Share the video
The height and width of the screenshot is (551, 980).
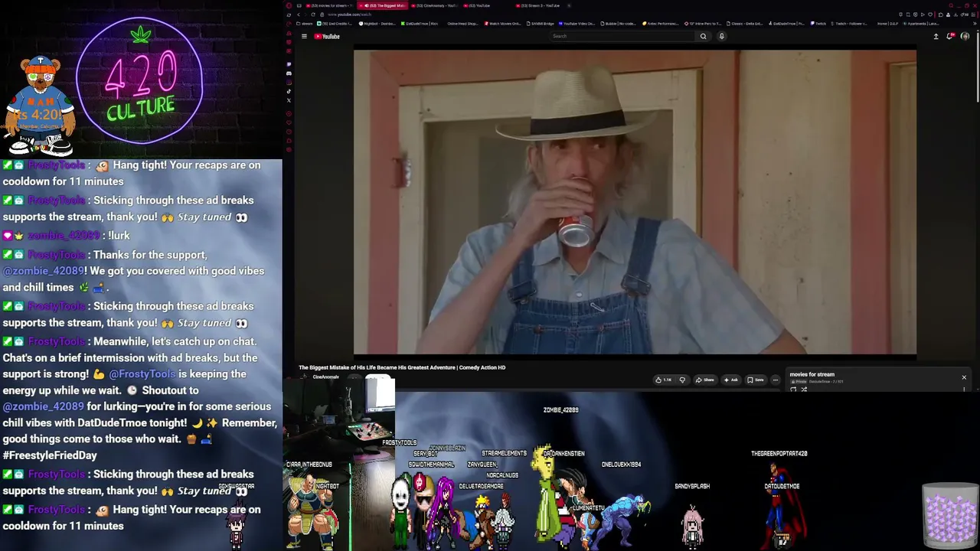(x=705, y=380)
